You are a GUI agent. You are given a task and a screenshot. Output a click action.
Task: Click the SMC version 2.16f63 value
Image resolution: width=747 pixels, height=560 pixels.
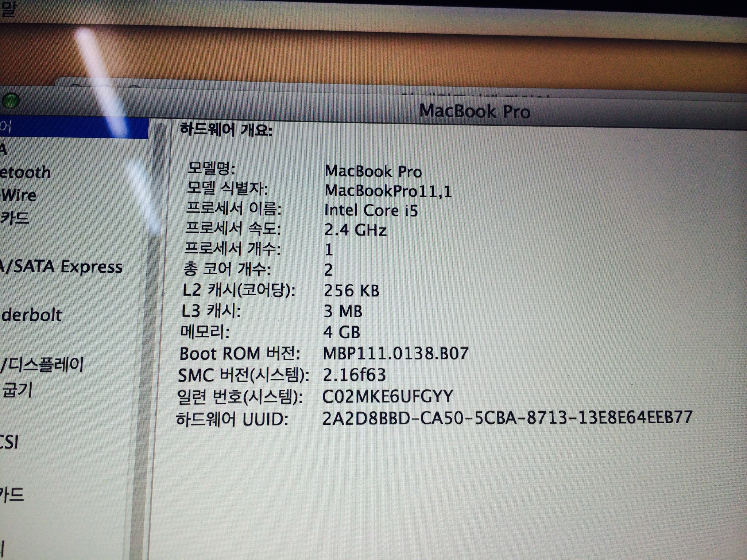click(x=354, y=375)
